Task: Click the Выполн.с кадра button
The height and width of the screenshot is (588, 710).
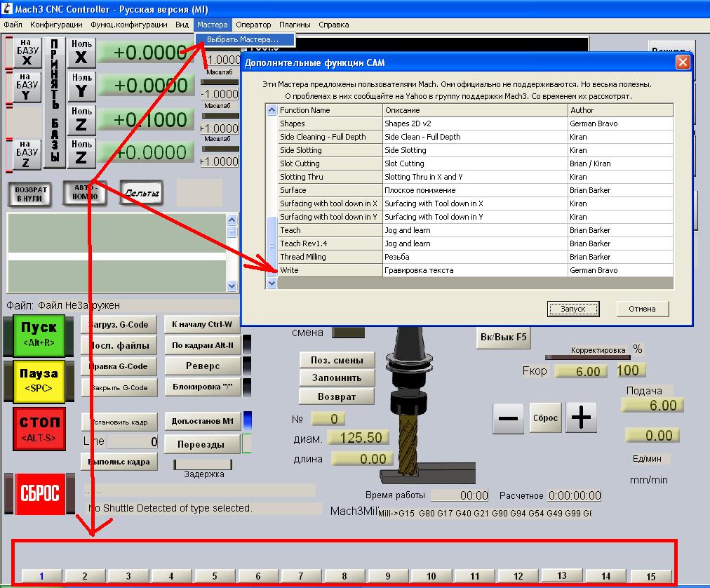Action: 119,462
